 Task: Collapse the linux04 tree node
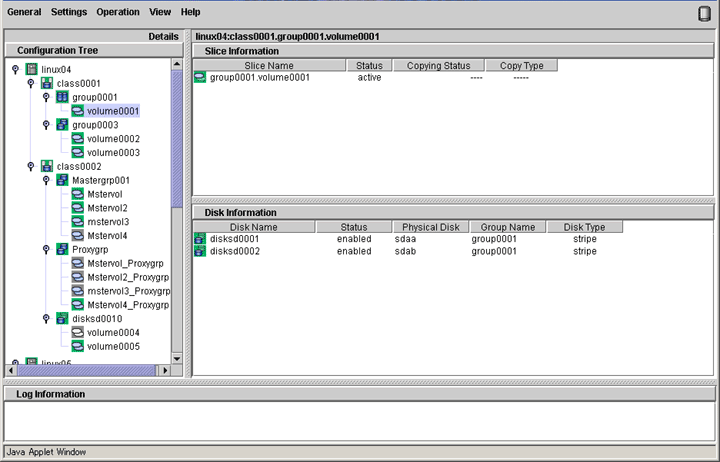(16, 69)
